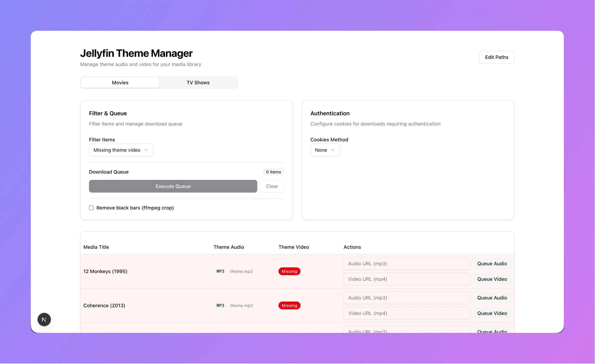Screen dimensions: 595x364
Task: Click the Missing badge for Coherence theme video
Action: tap(289, 305)
